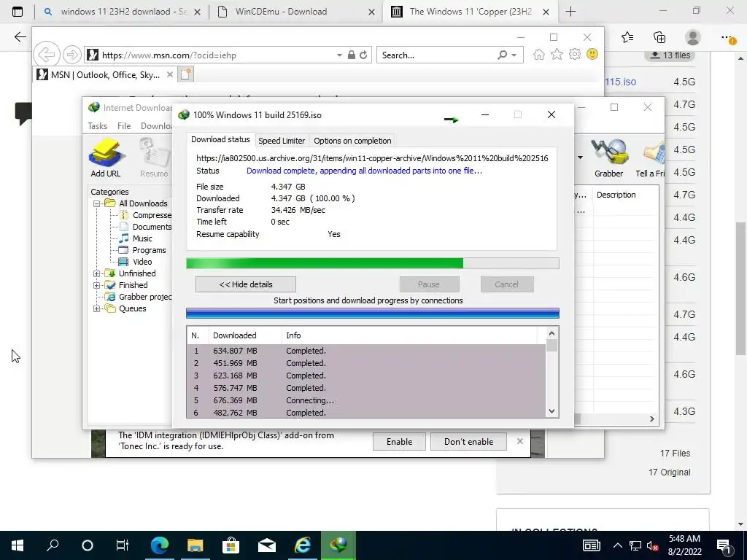Open dropdown arrow beside Grabber in IDM toolbar

tap(580, 157)
